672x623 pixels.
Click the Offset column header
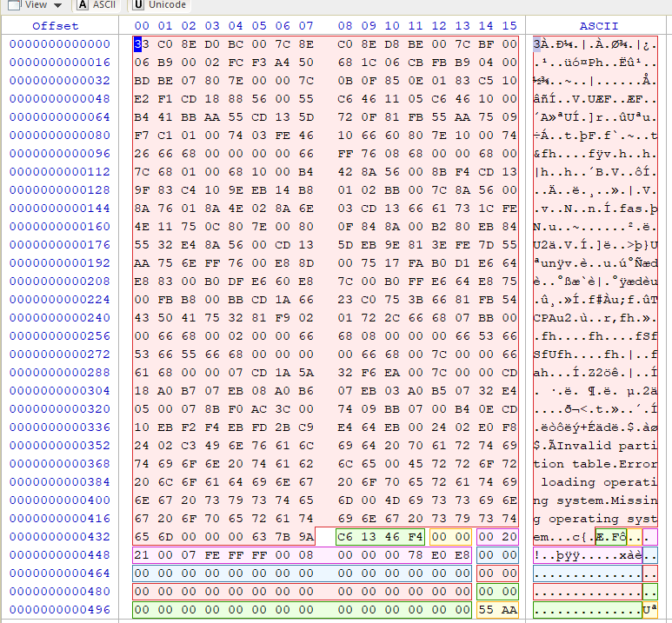56,26
